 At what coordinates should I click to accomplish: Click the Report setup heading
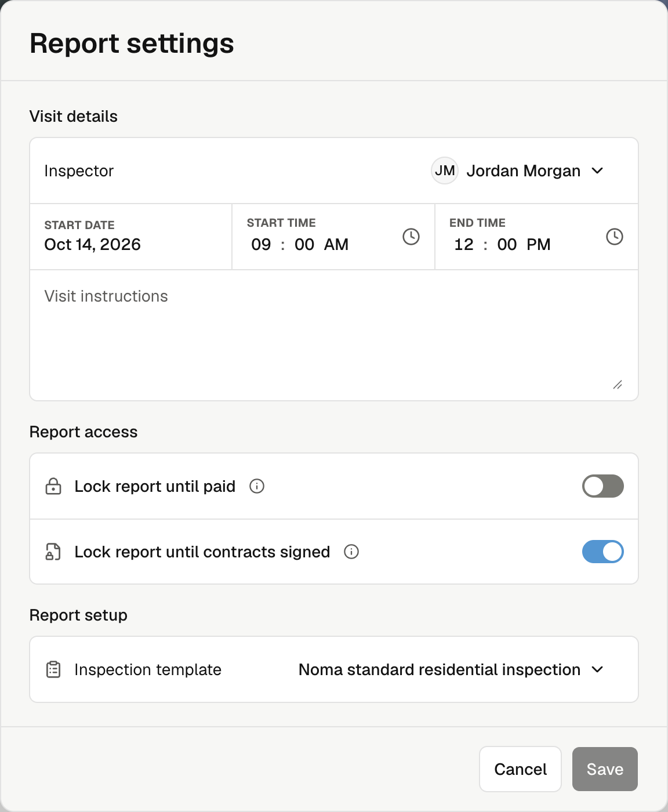[78, 615]
